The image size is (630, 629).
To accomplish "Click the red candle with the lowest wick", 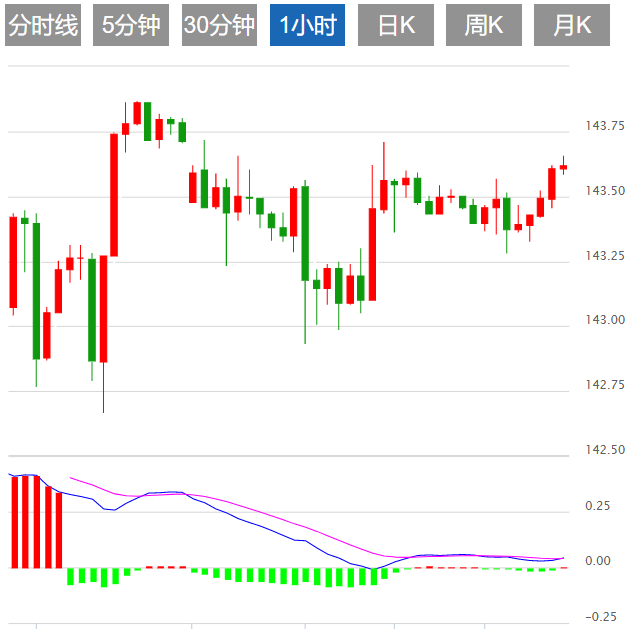I will (x=103, y=308).
